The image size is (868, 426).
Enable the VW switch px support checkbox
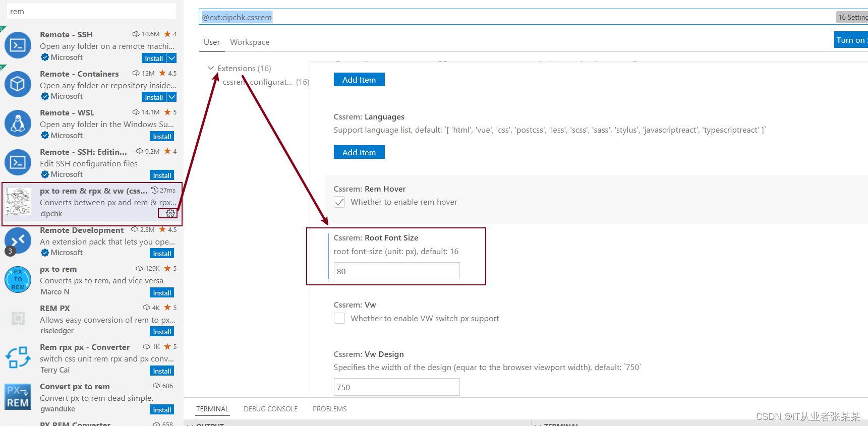click(x=339, y=318)
